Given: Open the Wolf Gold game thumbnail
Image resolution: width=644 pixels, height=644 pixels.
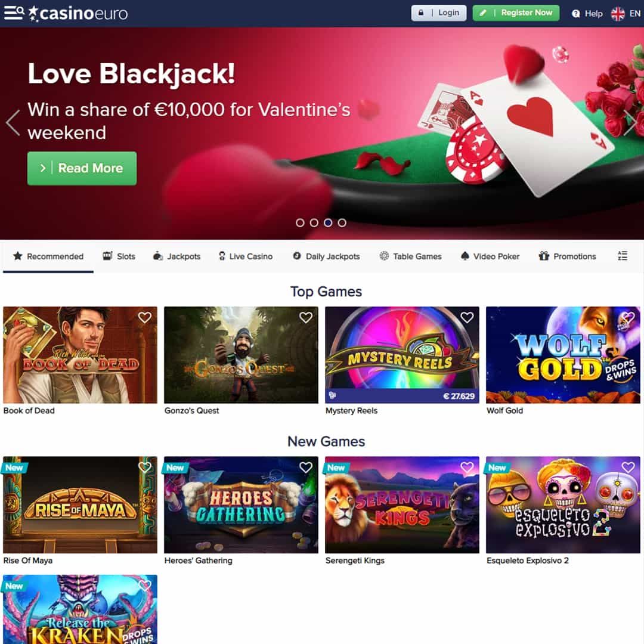Looking at the screenshot, I should (563, 355).
